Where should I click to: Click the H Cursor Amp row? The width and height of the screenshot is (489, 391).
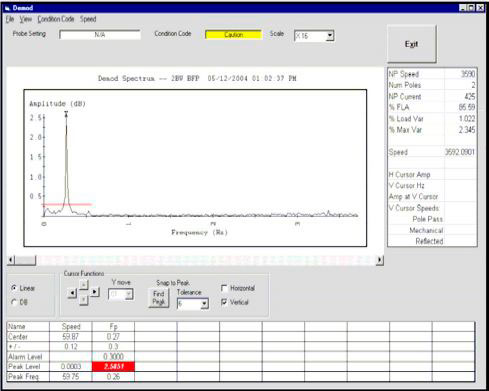(x=432, y=174)
